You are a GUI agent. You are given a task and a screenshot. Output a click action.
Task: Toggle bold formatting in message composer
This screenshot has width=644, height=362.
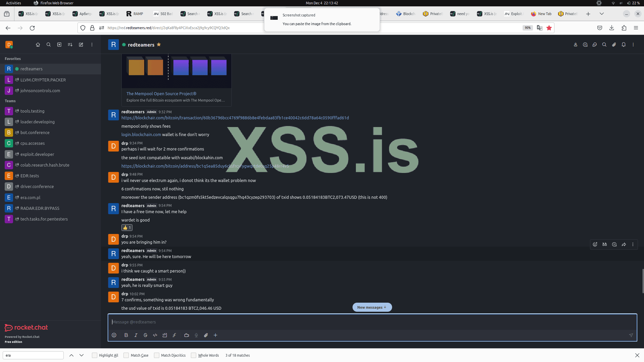pos(126,335)
